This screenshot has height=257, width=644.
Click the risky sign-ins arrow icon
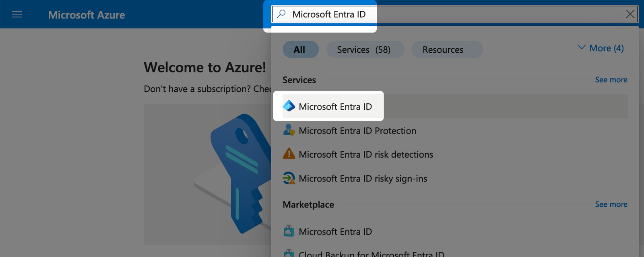pos(289,178)
